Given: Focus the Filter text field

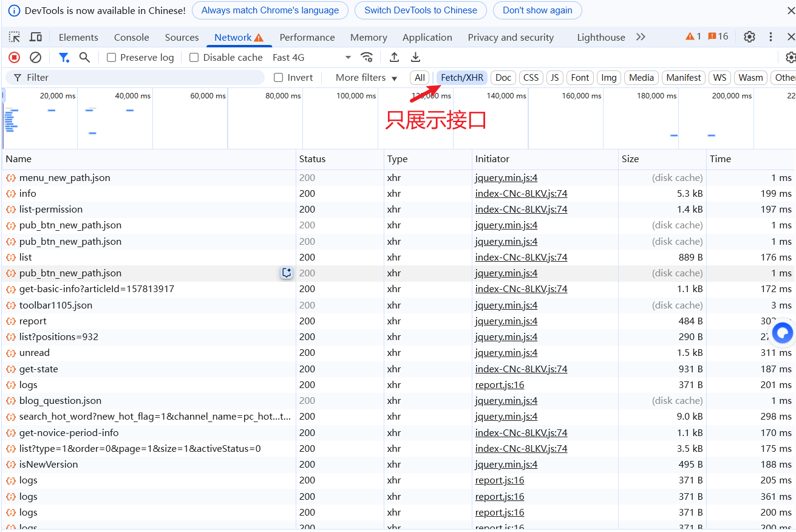Looking at the screenshot, I should 135,78.
